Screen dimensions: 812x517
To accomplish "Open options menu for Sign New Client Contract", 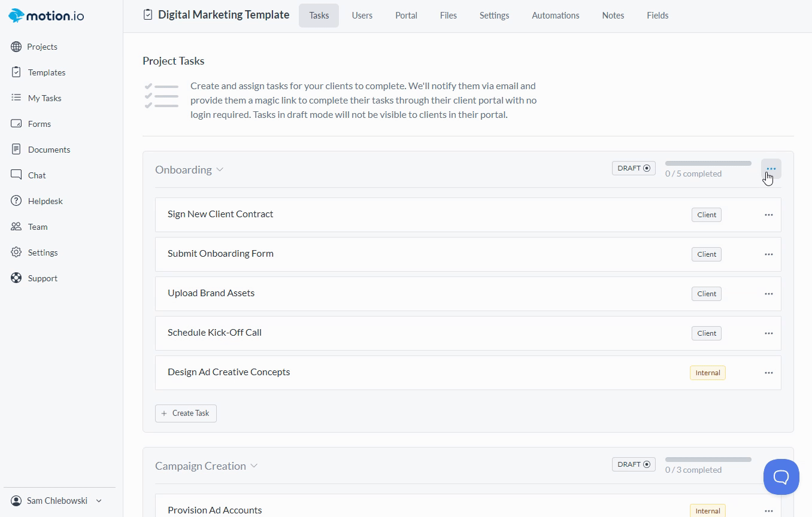I will tap(768, 215).
